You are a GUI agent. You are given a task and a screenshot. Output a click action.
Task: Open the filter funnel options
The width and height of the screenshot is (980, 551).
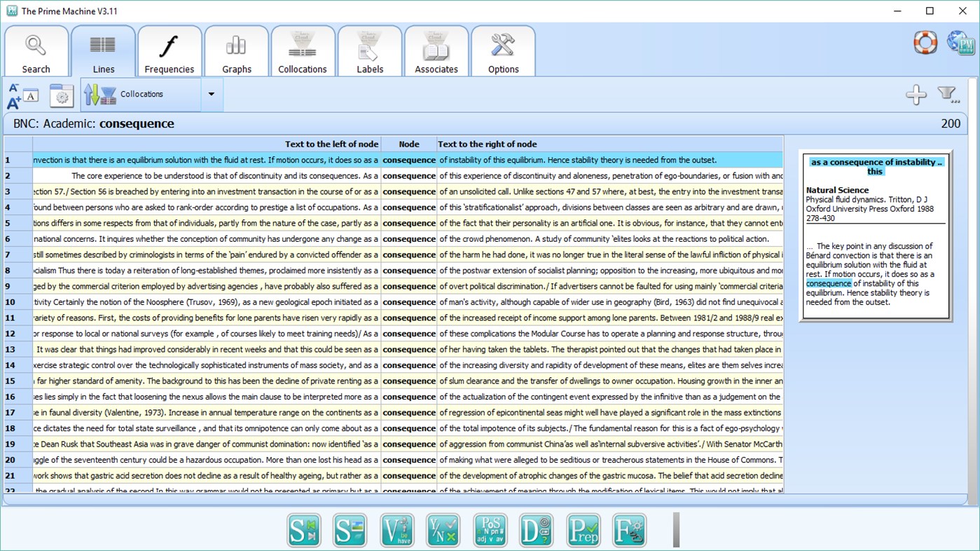pyautogui.click(x=948, y=94)
